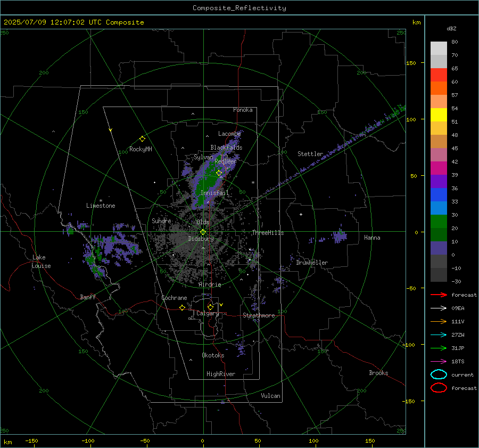Click the Lake Louise label

pos(41,262)
